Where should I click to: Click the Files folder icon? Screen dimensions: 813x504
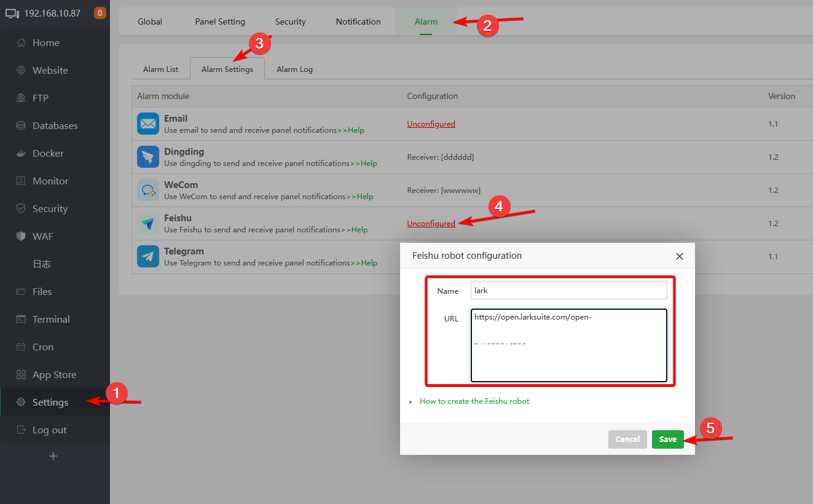pos(22,292)
